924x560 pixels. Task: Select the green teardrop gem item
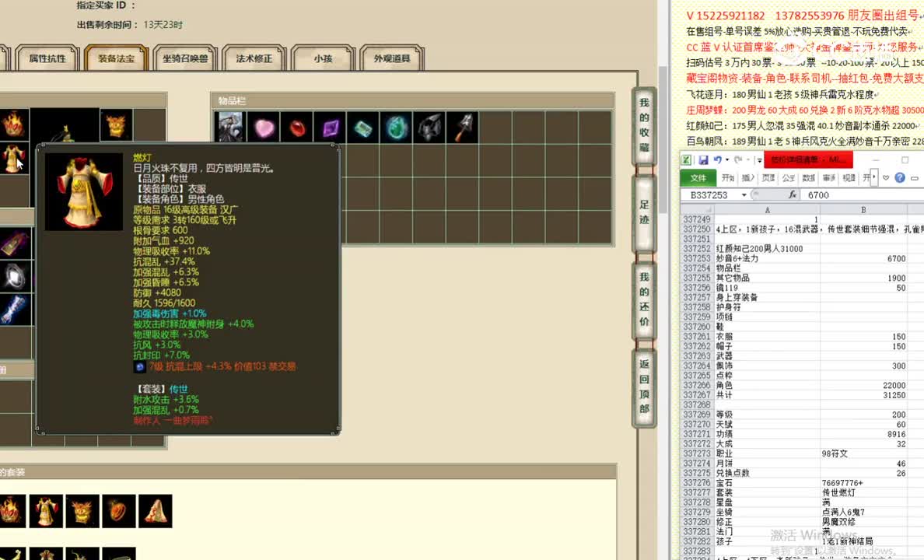395,128
